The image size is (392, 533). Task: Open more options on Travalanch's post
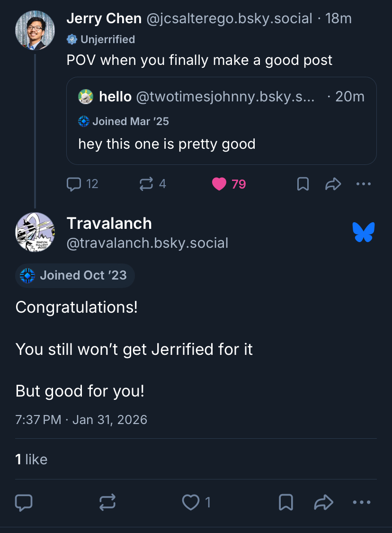point(362,503)
